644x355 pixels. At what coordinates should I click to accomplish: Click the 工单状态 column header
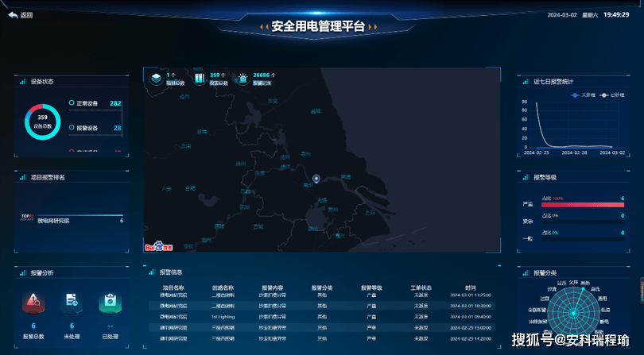pyautogui.click(x=421, y=288)
